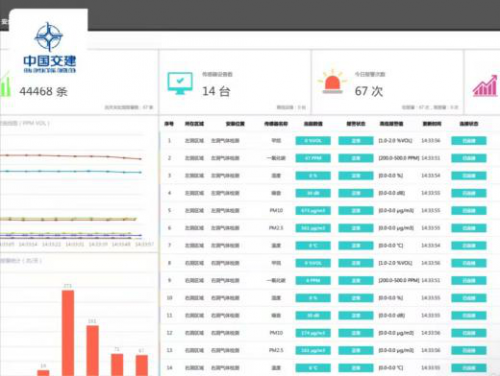
Task: Click the row 6 PM2.5 connection status button
Action: pos(469,228)
